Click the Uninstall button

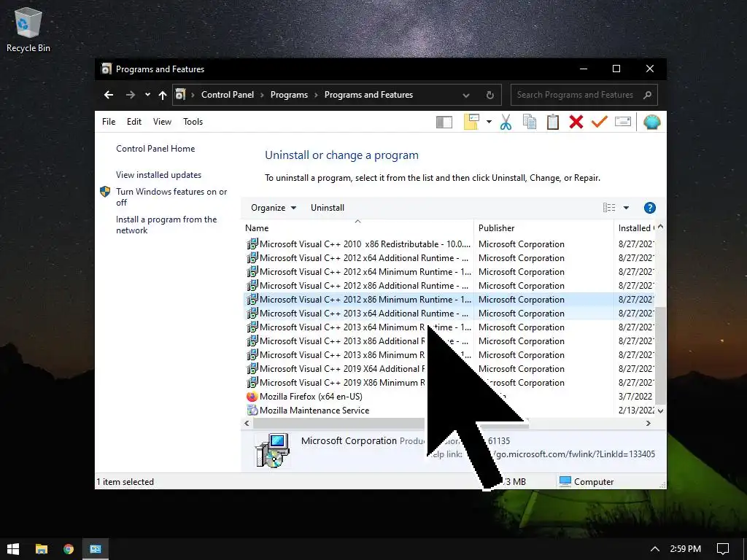click(x=328, y=208)
